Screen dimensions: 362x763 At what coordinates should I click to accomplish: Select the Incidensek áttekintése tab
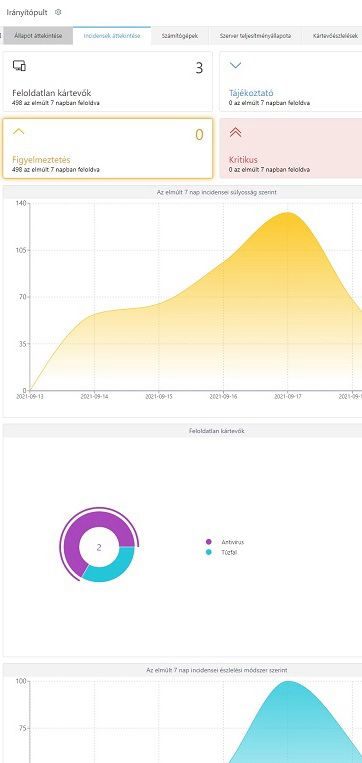[112, 36]
